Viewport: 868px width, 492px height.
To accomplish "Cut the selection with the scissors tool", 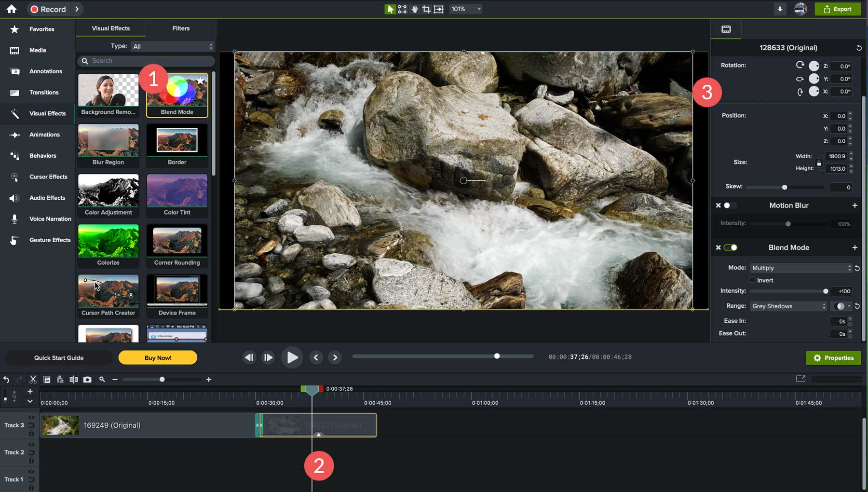I will tap(33, 379).
